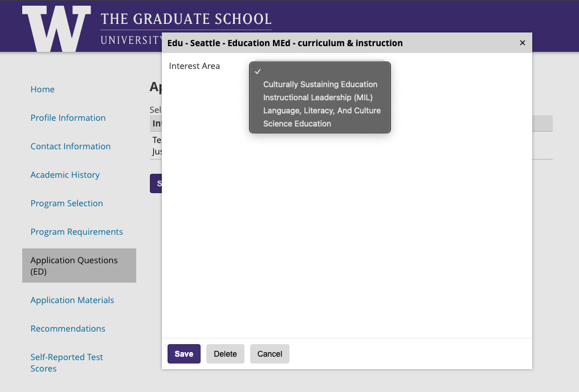Viewport: 579px width, 392px height.
Task: Open Profile Information page
Action: (68, 118)
